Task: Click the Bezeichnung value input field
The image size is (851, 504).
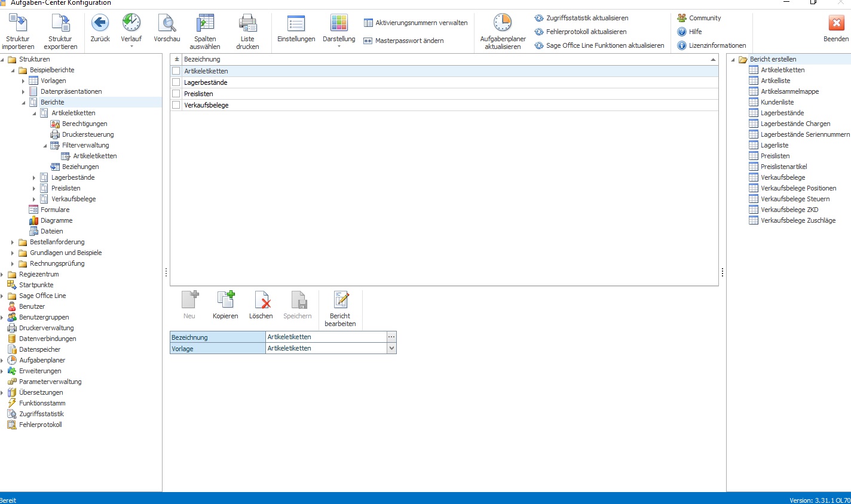Action: click(326, 337)
